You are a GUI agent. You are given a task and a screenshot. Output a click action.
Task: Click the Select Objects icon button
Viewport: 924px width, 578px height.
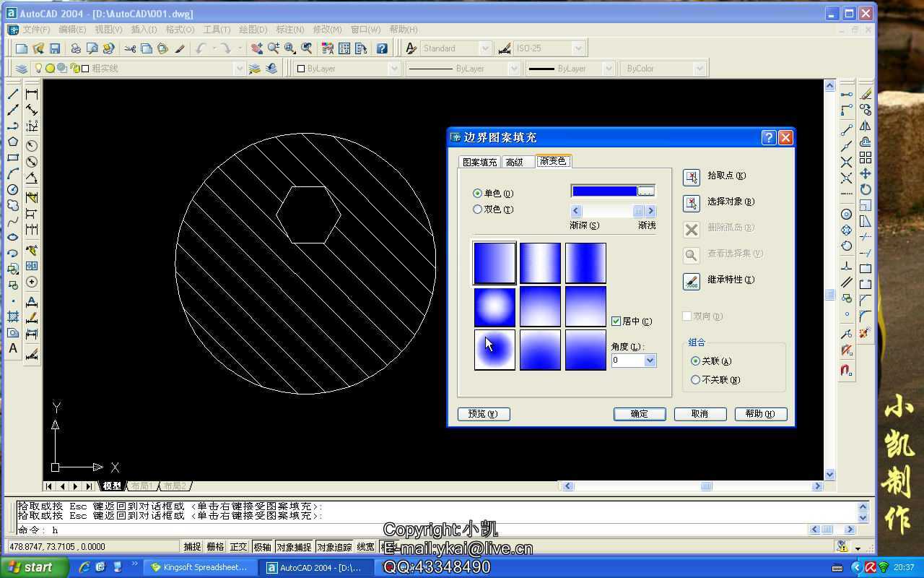click(692, 203)
